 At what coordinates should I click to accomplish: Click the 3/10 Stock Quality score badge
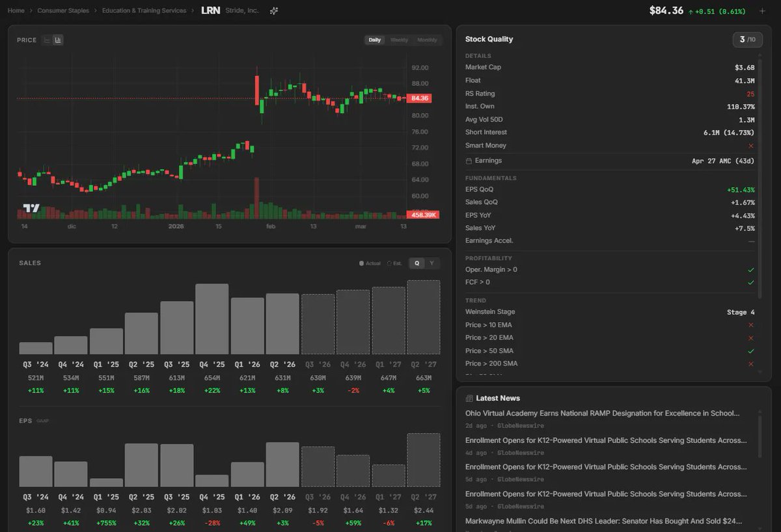[747, 39]
